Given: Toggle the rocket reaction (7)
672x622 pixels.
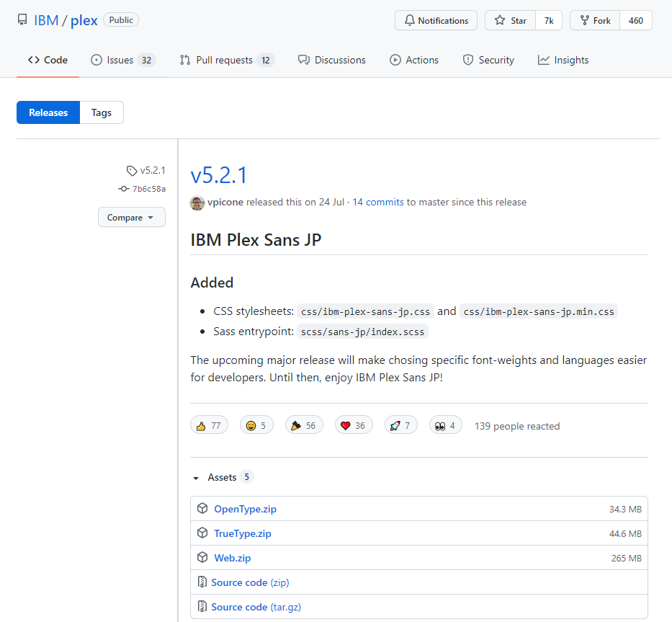Looking at the screenshot, I should click(400, 425).
